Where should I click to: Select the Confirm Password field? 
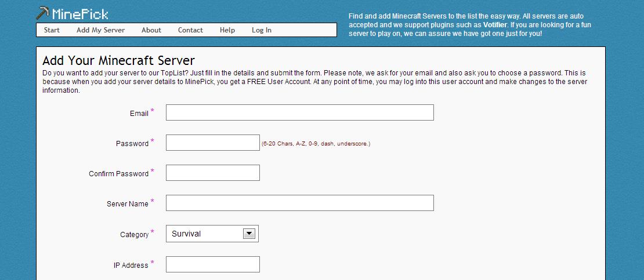[x=212, y=173]
